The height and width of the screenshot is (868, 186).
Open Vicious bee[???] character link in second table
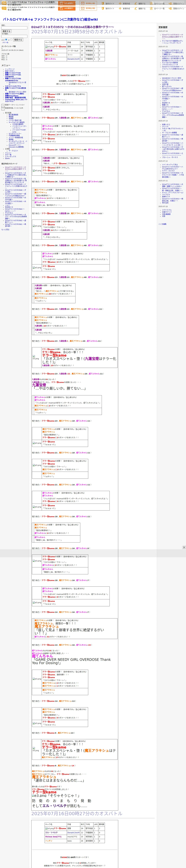[x=53, y=837]
